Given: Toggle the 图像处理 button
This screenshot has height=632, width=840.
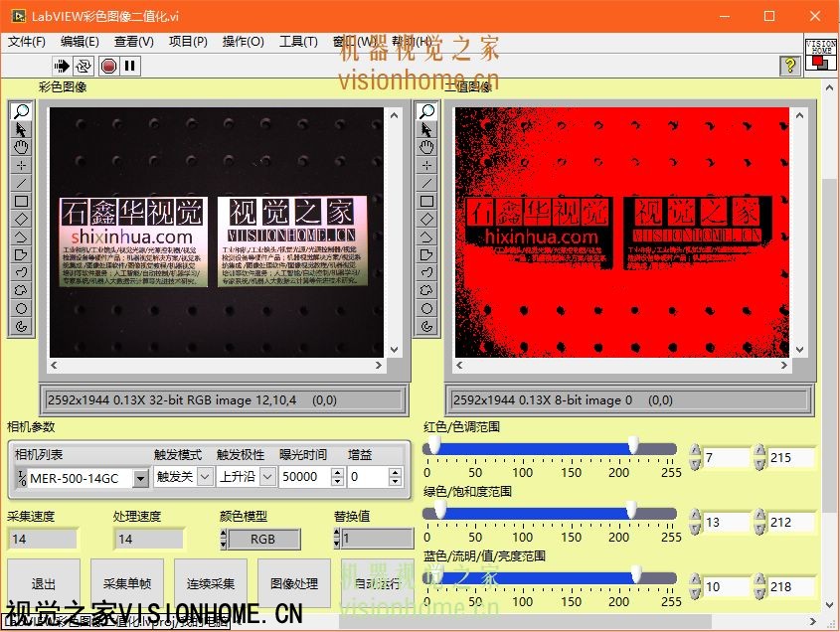Looking at the screenshot, I should [x=294, y=583].
